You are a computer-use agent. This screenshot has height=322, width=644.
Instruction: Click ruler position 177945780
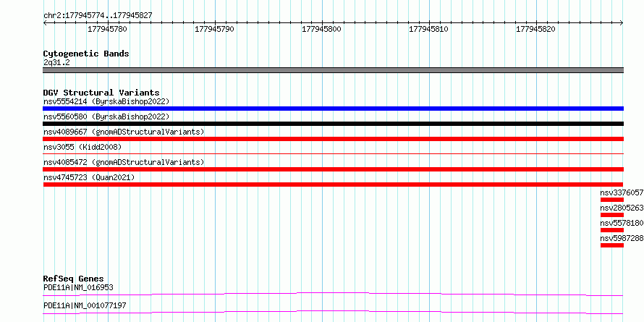tap(108, 29)
